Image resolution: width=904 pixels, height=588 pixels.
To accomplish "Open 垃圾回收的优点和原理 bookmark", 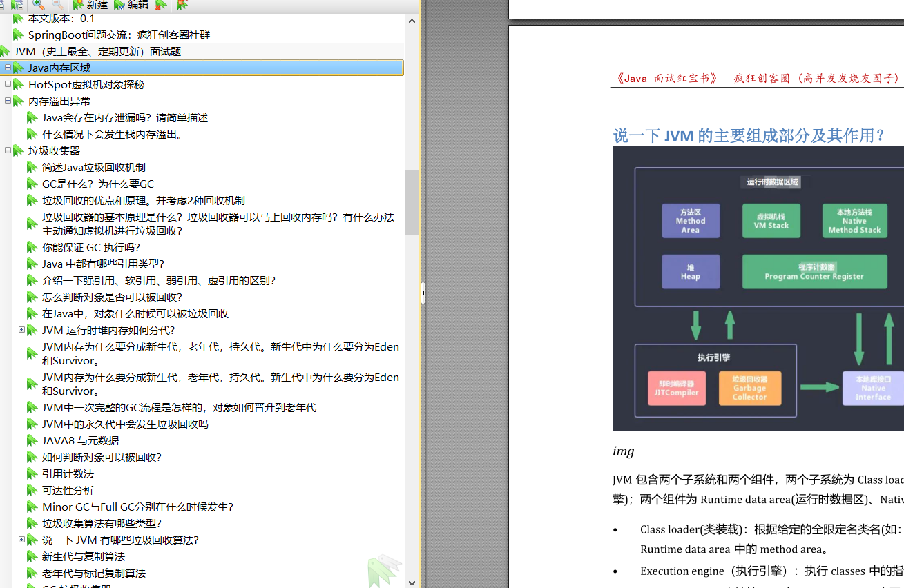I will 143,200.
